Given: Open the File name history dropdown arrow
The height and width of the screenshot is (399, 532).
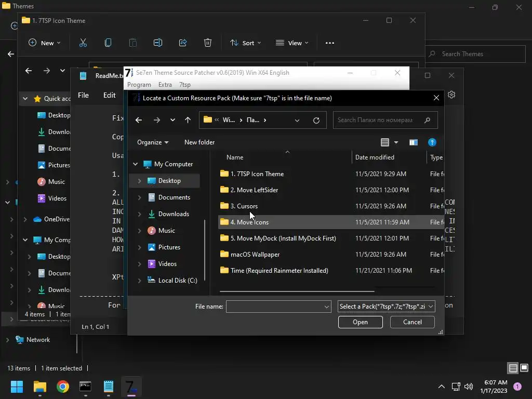Looking at the screenshot, I should click(x=326, y=307).
